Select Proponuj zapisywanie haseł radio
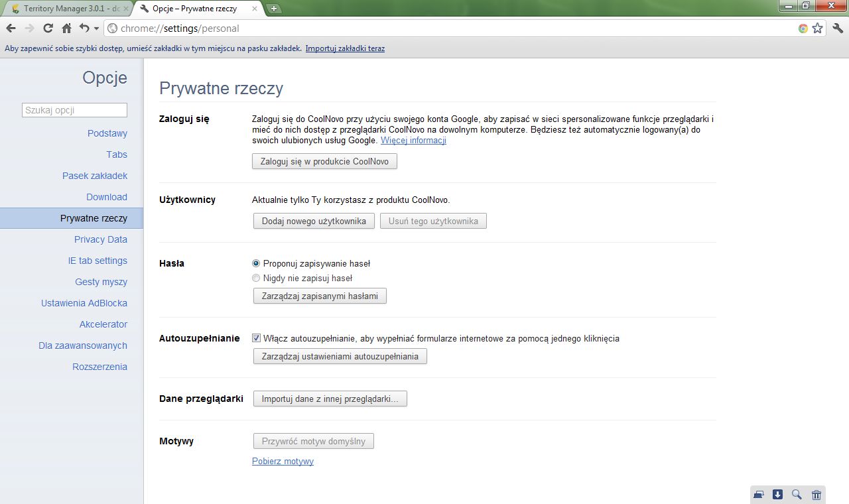Image resolution: width=849 pixels, height=504 pixels. pyautogui.click(x=256, y=263)
